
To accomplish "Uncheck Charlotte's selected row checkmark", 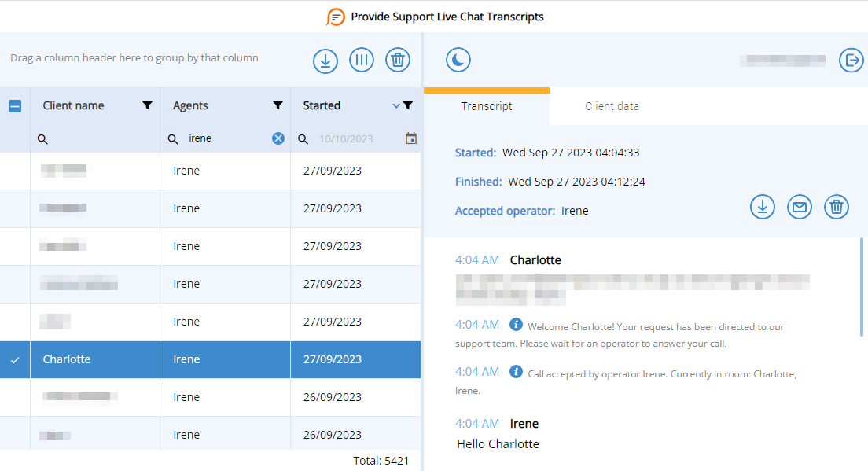I will (15, 359).
